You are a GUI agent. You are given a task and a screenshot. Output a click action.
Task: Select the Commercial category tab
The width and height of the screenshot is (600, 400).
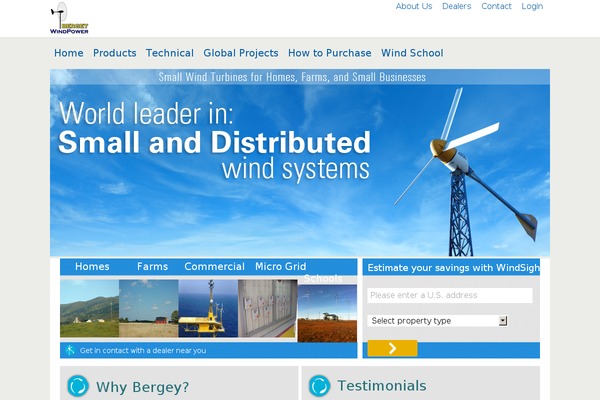pos(214,266)
